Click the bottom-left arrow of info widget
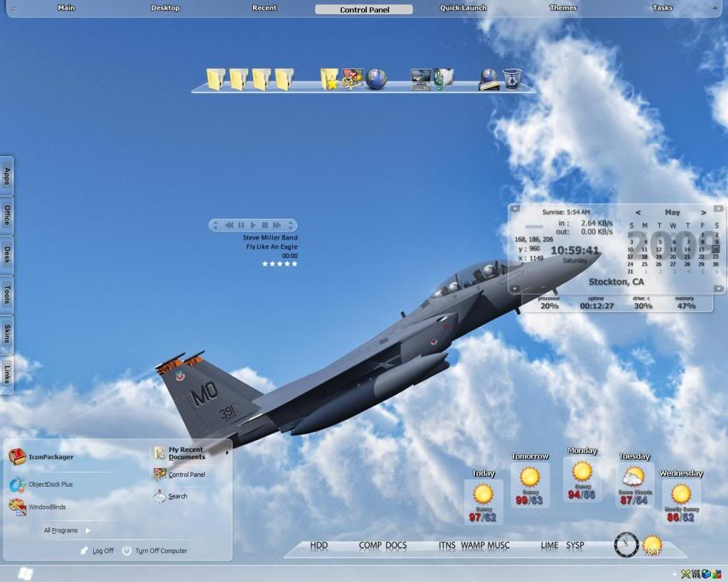Viewport: 728px width, 582px height. tap(515, 289)
